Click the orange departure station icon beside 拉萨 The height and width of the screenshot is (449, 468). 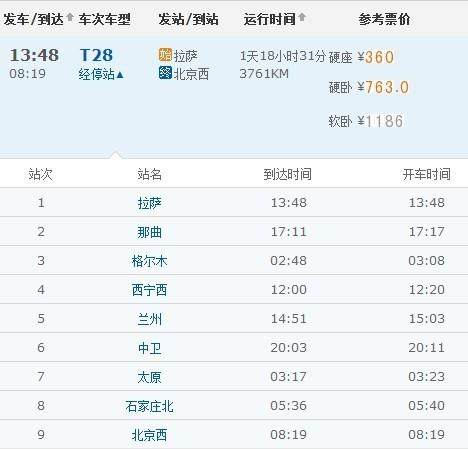pyautogui.click(x=165, y=55)
